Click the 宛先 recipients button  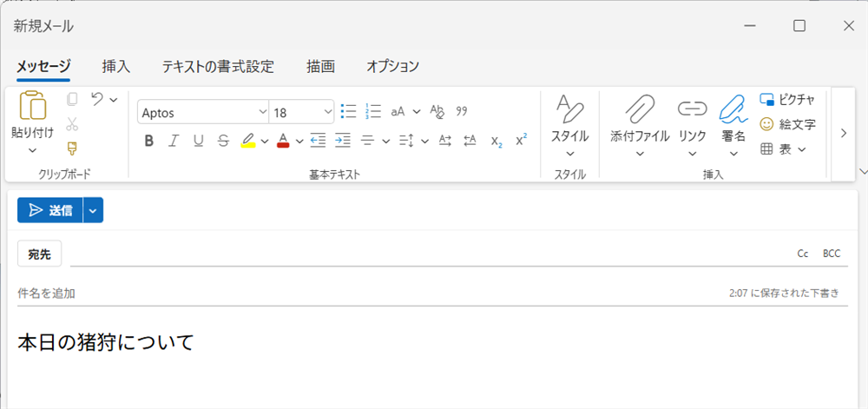coord(39,254)
